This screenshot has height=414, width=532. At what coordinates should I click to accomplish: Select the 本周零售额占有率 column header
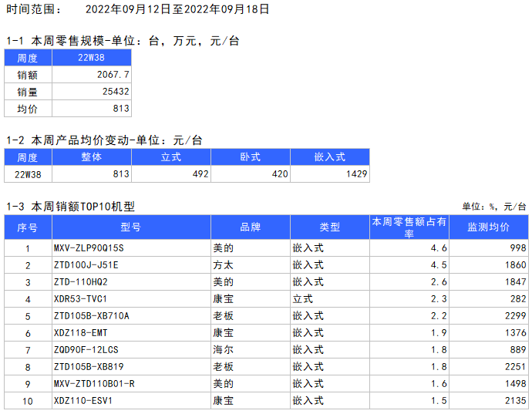click(409, 227)
